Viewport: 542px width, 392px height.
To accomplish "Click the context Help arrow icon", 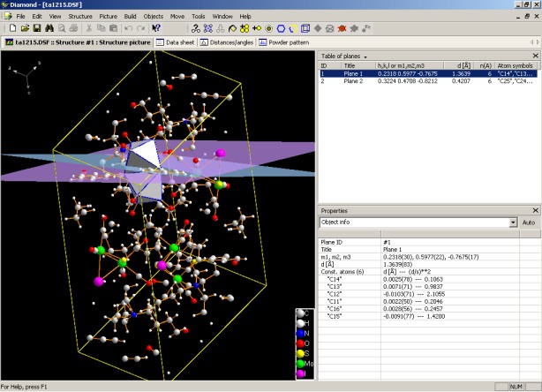I will [x=156, y=28].
